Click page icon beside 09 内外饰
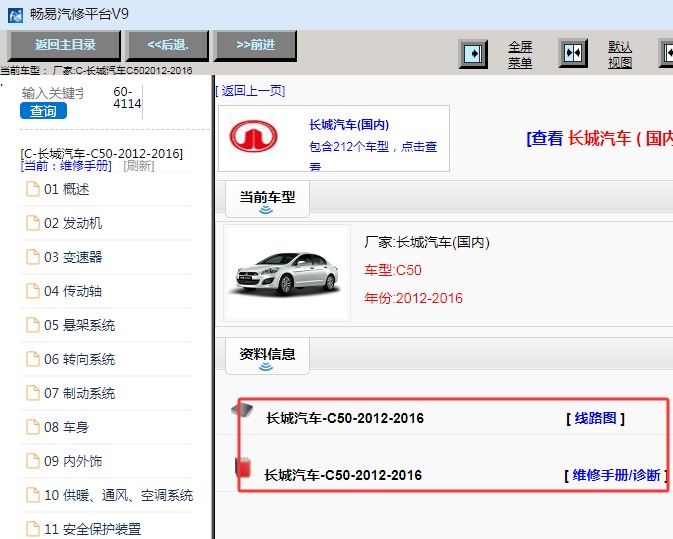 (x=33, y=461)
